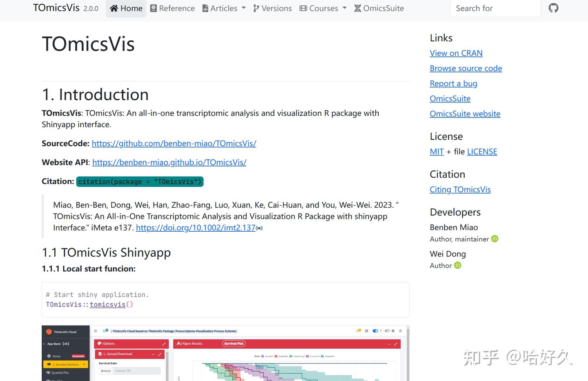Open the GitHub repository icon in navbar
Viewport: 588px width, 381px height.
(x=553, y=8)
